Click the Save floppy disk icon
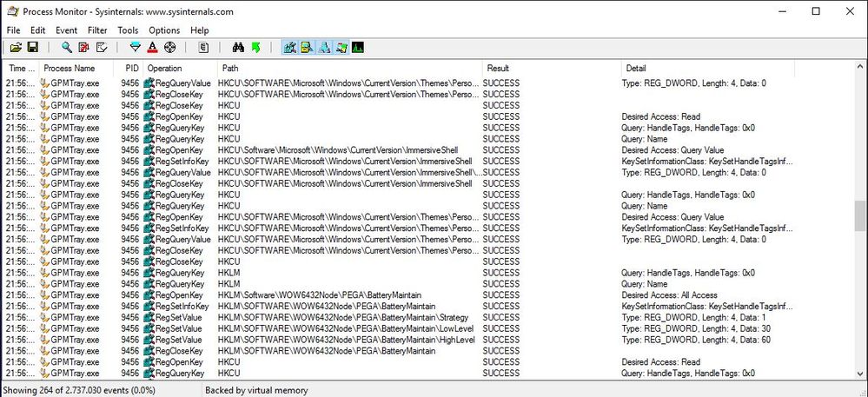868x397 pixels. [x=32, y=47]
